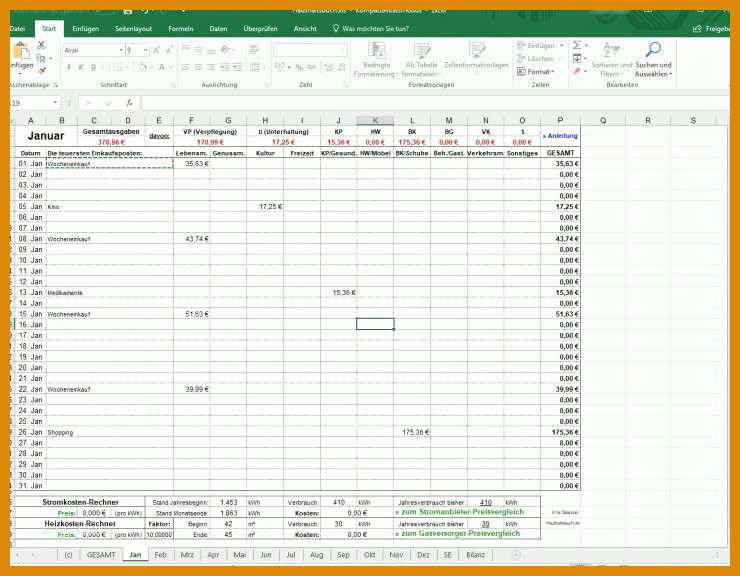Click the text orientation icon
Image resolution: width=740 pixels, height=576 pixels.
coord(226,50)
